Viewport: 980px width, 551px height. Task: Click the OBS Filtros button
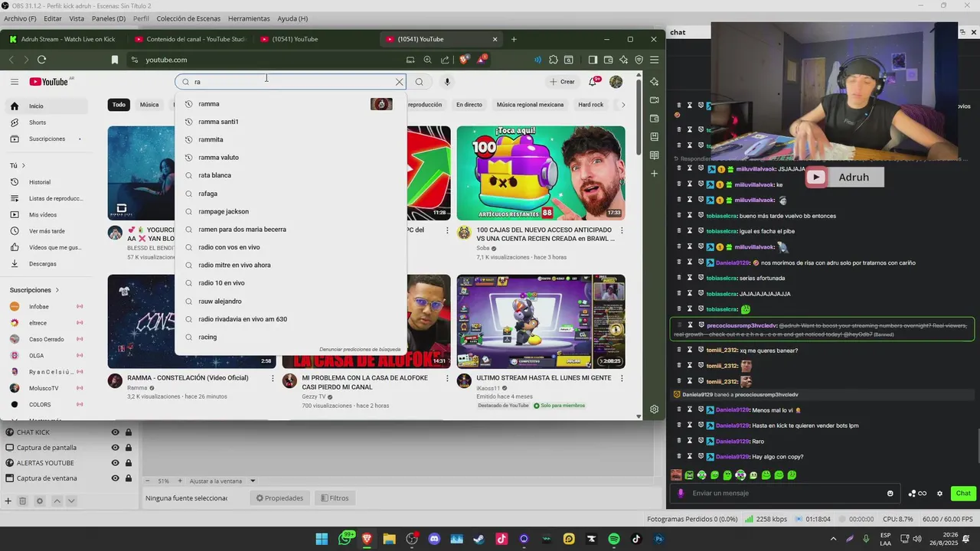[x=334, y=498]
